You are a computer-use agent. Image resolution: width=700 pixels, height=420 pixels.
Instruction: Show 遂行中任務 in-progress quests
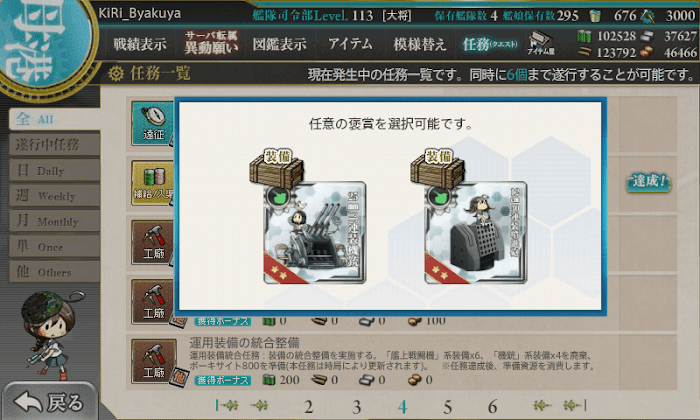click(54, 145)
